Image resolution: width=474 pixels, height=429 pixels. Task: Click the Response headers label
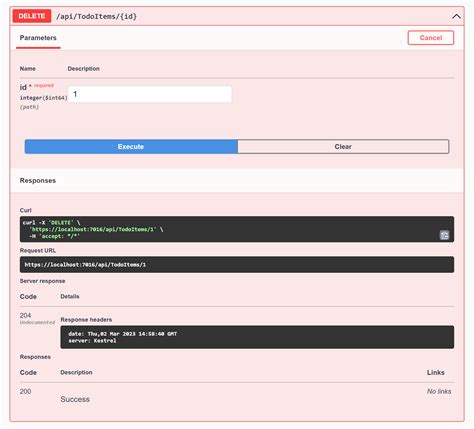[x=86, y=320]
